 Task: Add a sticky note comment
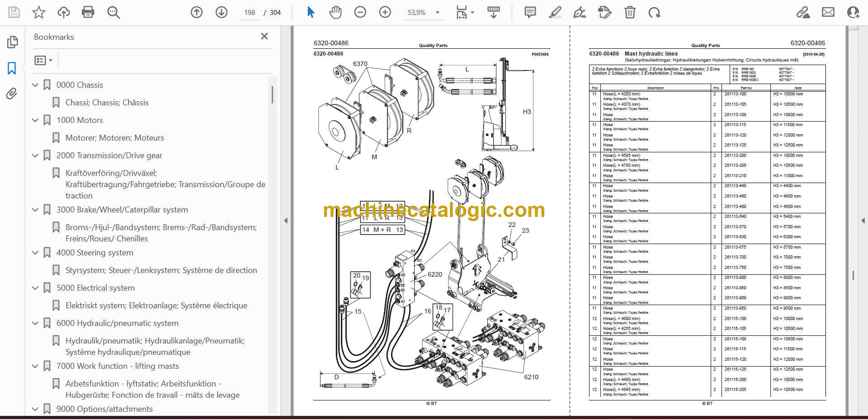[530, 12]
